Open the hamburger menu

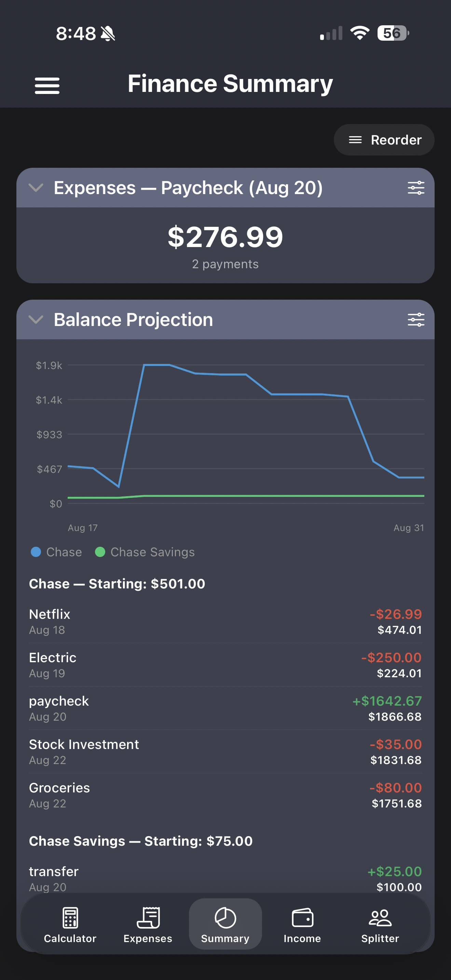pyautogui.click(x=47, y=86)
